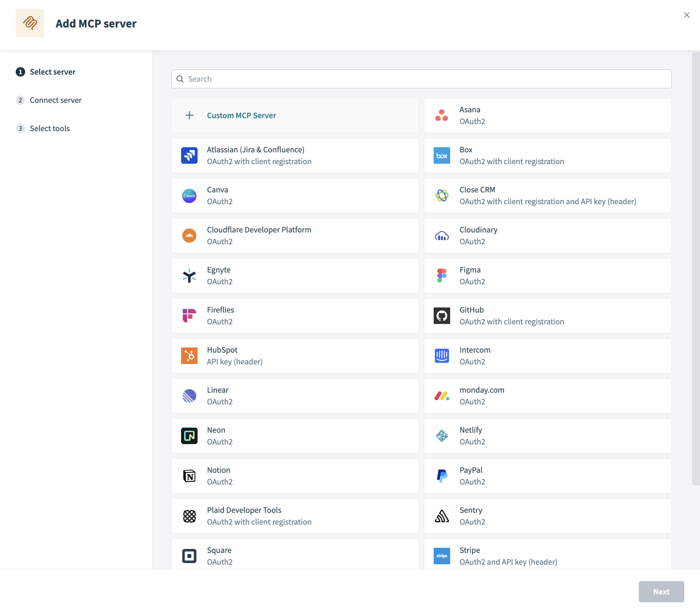Choose the HubSpot icon
The width and height of the screenshot is (700, 611).
[x=189, y=356]
